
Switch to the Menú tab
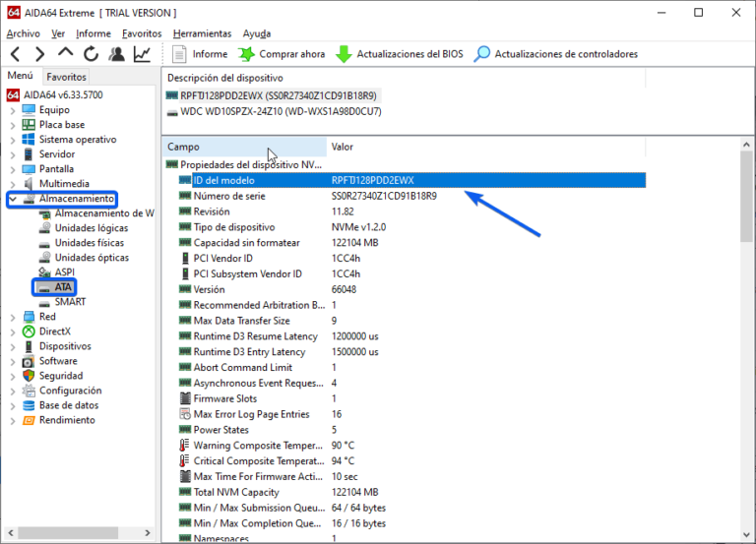21,76
